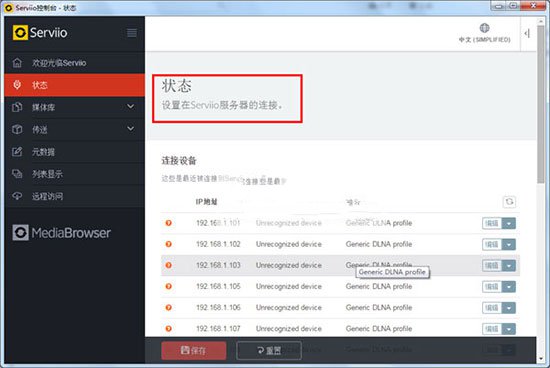Image resolution: width=550 pixels, height=368 pixels.
Task: Edit the device 192.168.1.107
Action: 492,329
